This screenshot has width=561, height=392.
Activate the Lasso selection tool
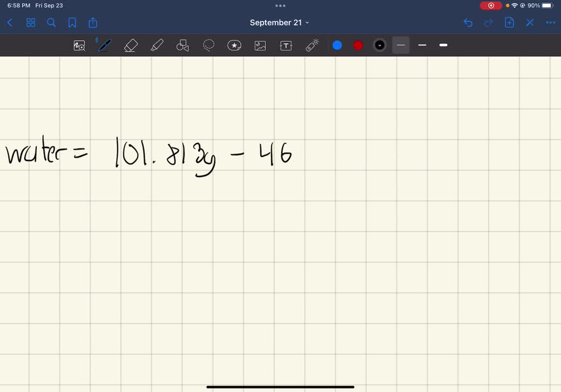[208, 45]
